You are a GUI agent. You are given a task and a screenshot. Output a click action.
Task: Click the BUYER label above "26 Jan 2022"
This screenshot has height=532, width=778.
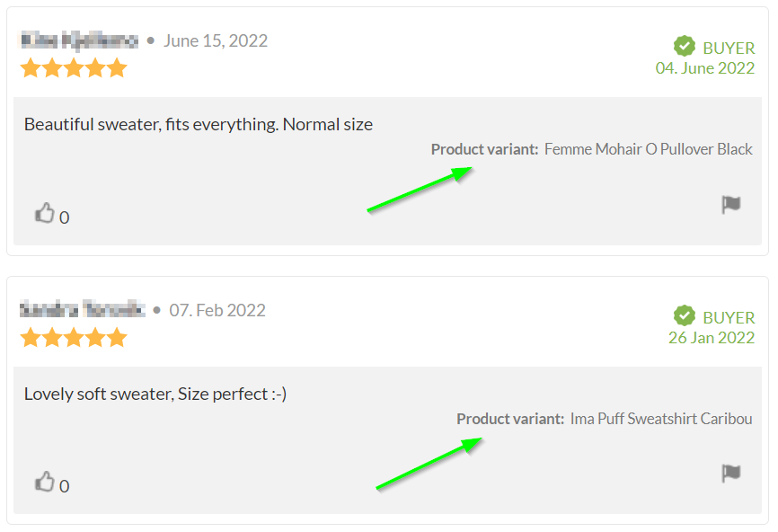tap(729, 317)
